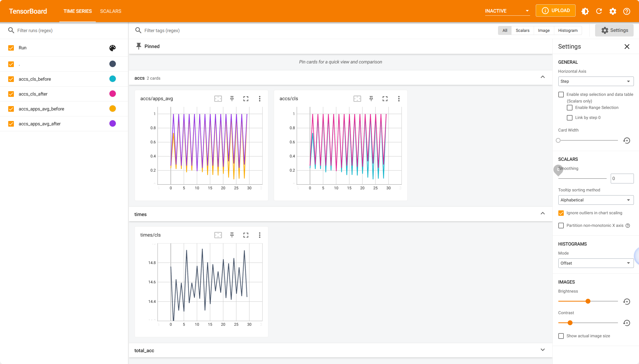Enable step selection and data table
639x364 pixels.
pyautogui.click(x=561, y=95)
